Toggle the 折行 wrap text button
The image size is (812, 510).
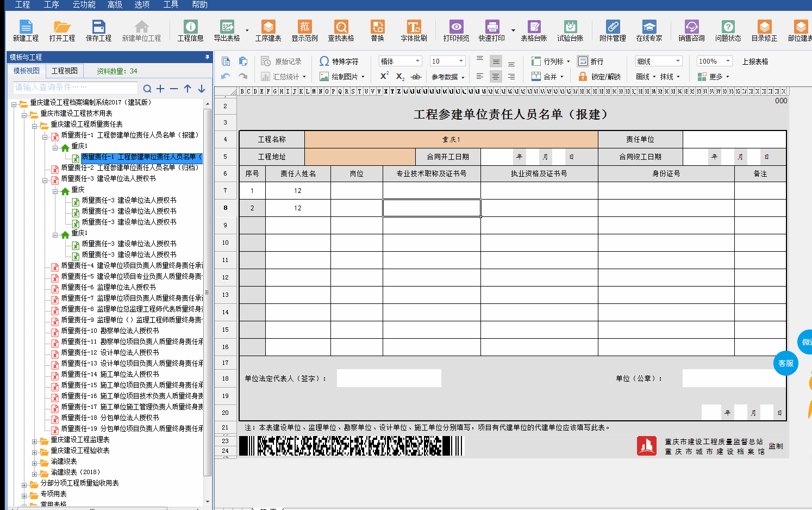(583, 61)
